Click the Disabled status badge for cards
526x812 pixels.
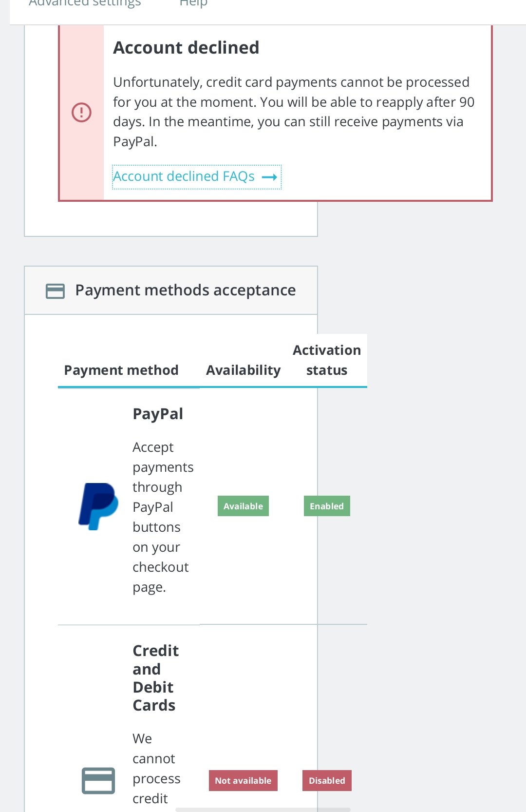327,780
